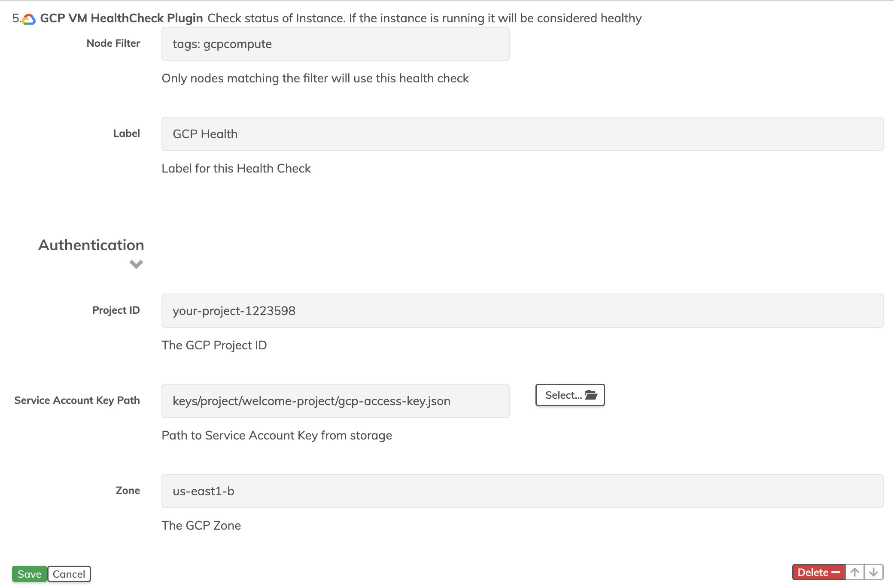The height and width of the screenshot is (588, 894).
Task: Click the Authentication section heading
Action: point(91,245)
